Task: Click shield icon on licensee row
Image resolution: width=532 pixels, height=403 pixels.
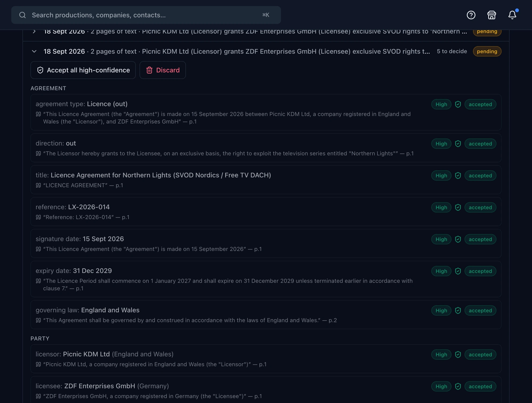Action: point(458,386)
